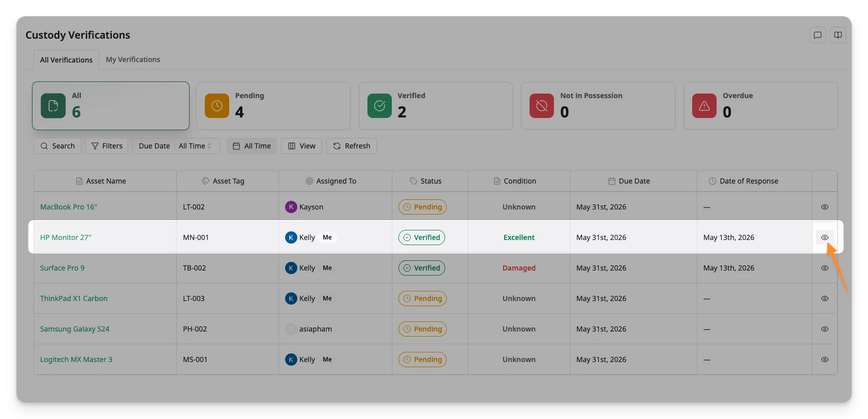Open the chat bubble icon top right

point(818,35)
